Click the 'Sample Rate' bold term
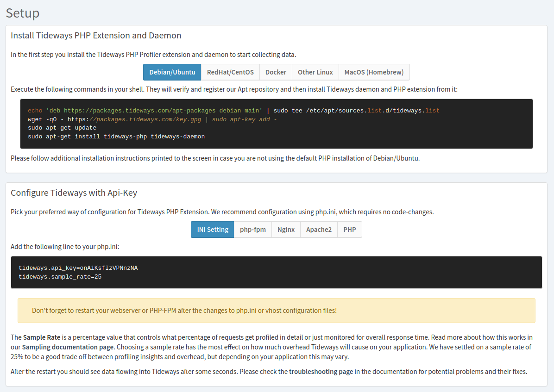Image resolution: width=554 pixels, height=392 pixels. (x=42, y=337)
